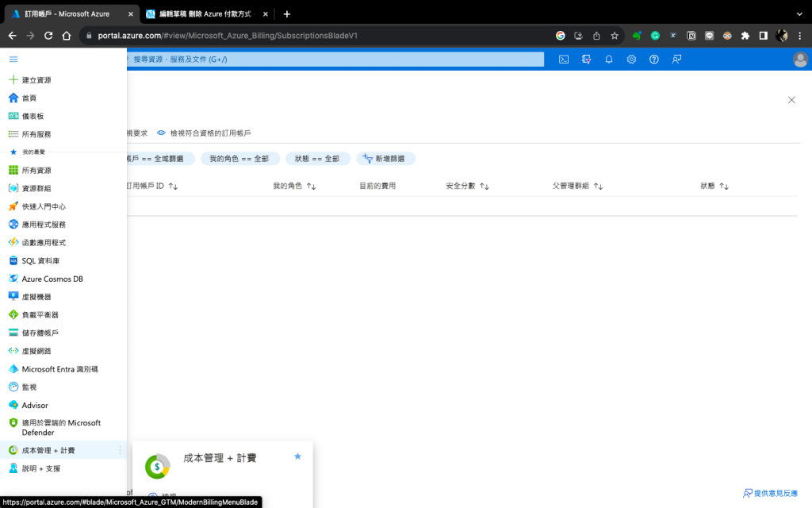
Task: Open notifications bell
Action: tap(609, 59)
